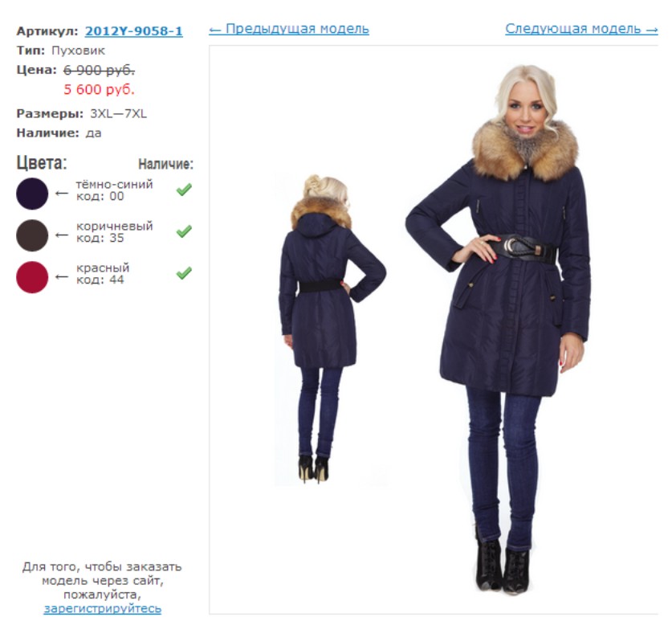Select the коричневый color swatch
The height and width of the screenshot is (621, 672).
32,235
